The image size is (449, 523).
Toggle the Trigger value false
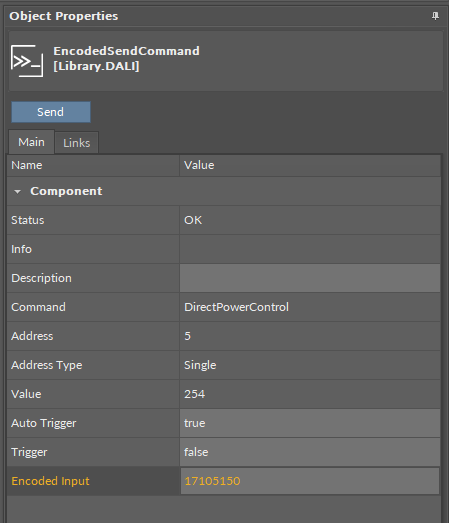(310, 452)
